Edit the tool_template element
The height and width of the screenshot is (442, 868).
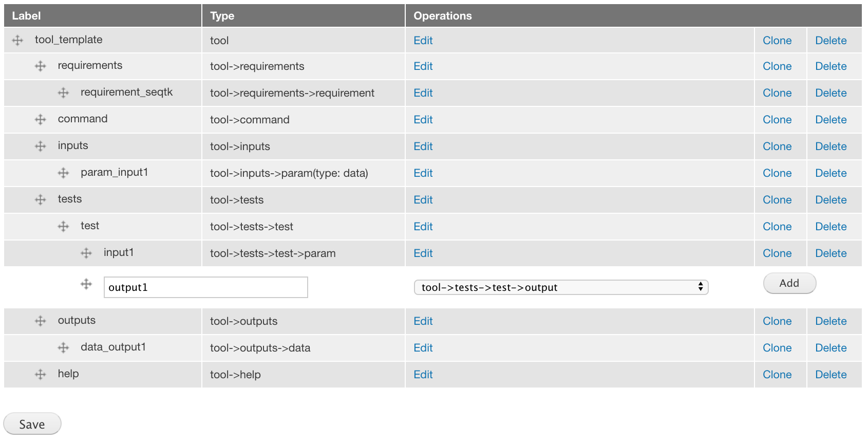[423, 41]
